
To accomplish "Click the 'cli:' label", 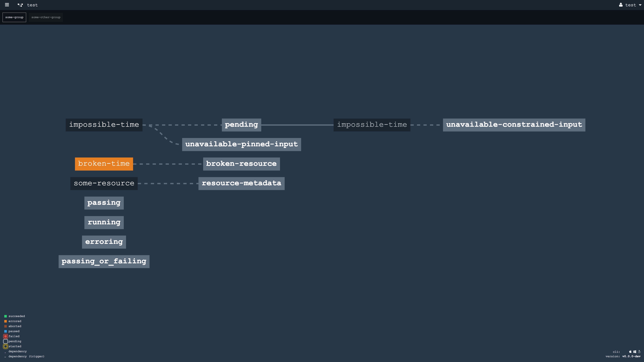I will (616, 352).
